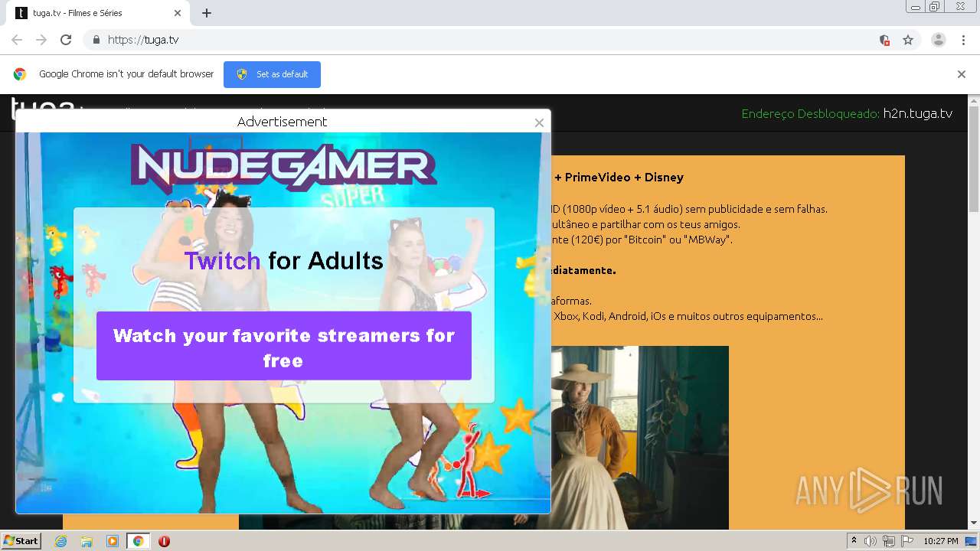This screenshot has height=551, width=980.
Task: Close the Advertisement popup
Action: [x=539, y=122]
